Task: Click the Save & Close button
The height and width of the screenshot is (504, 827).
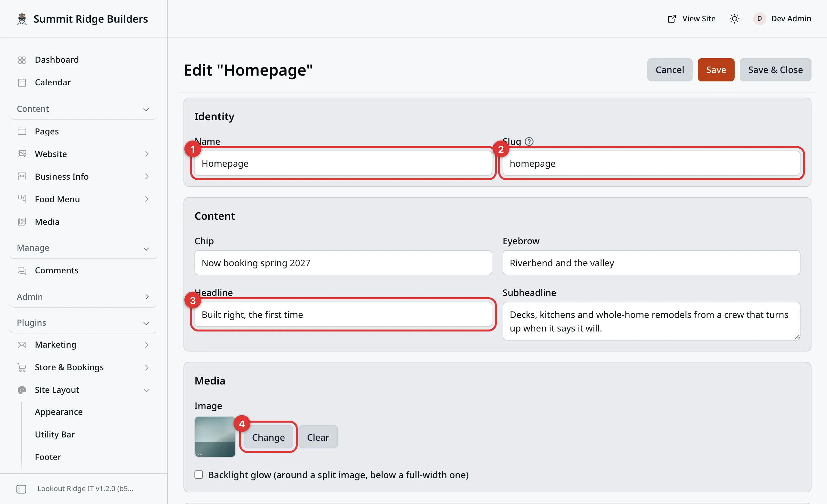Action: (x=775, y=70)
